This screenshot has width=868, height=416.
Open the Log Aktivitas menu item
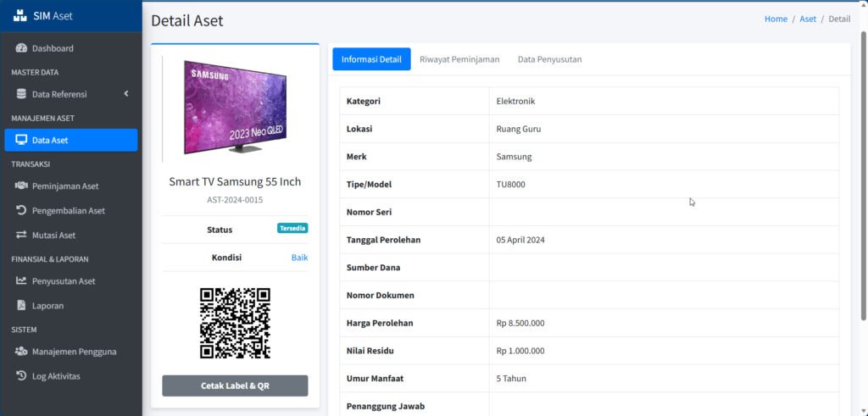point(71,375)
